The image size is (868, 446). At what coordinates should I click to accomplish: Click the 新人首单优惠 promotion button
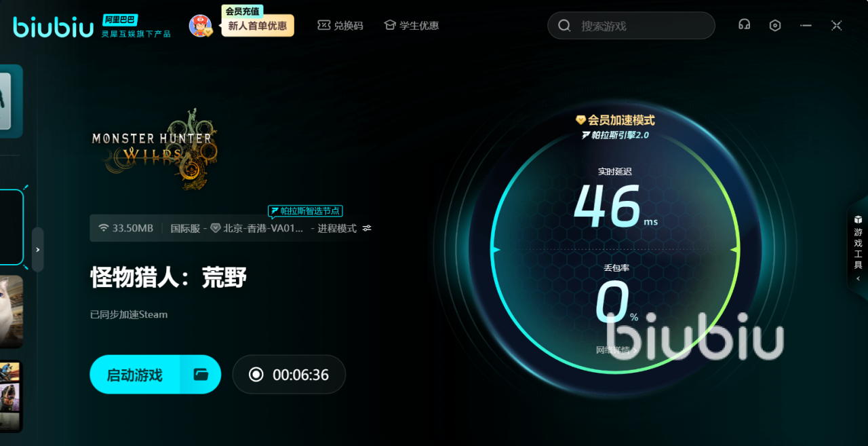pyautogui.click(x=258, y=26)
